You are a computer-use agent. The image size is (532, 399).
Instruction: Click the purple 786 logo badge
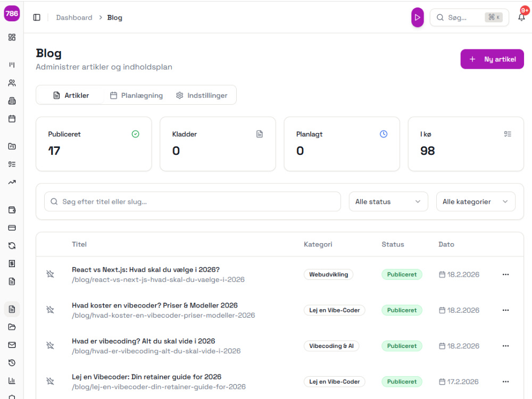12,14
